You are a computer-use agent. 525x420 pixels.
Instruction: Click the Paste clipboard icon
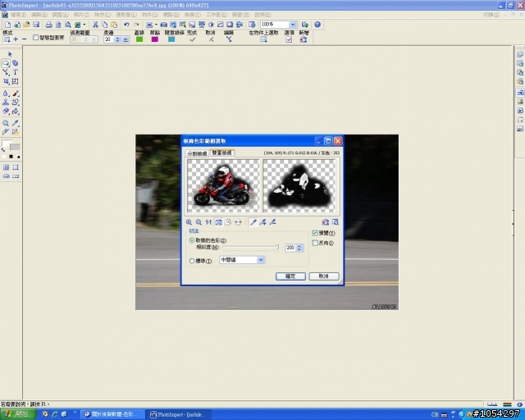click(114, 25)
